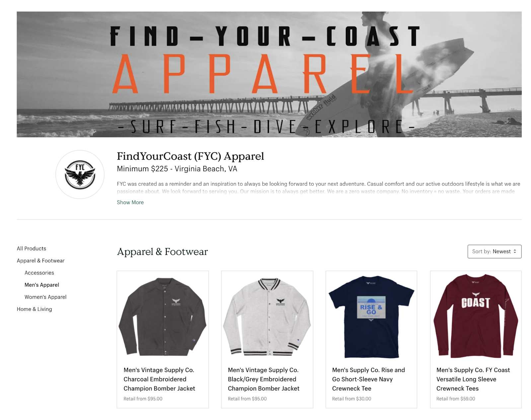Open the Sort by Newest dropdown
The image size is (531, 420).
[494, 251]
